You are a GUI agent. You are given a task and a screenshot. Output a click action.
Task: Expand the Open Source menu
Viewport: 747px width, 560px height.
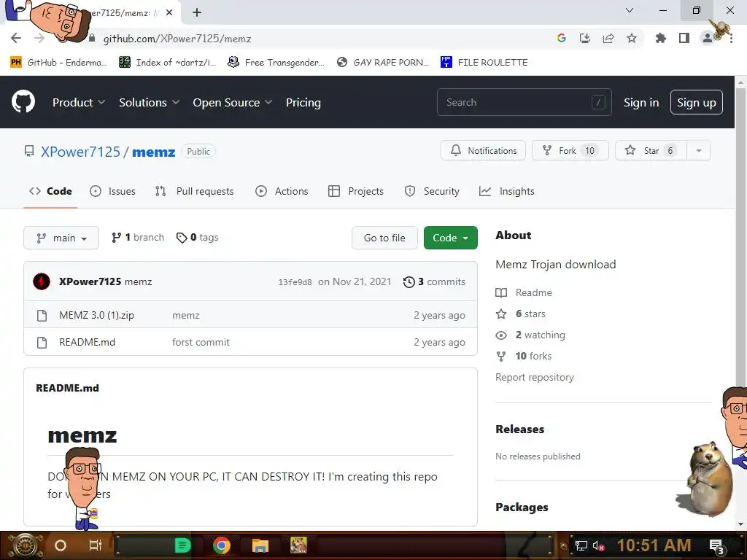coord(233,102)
